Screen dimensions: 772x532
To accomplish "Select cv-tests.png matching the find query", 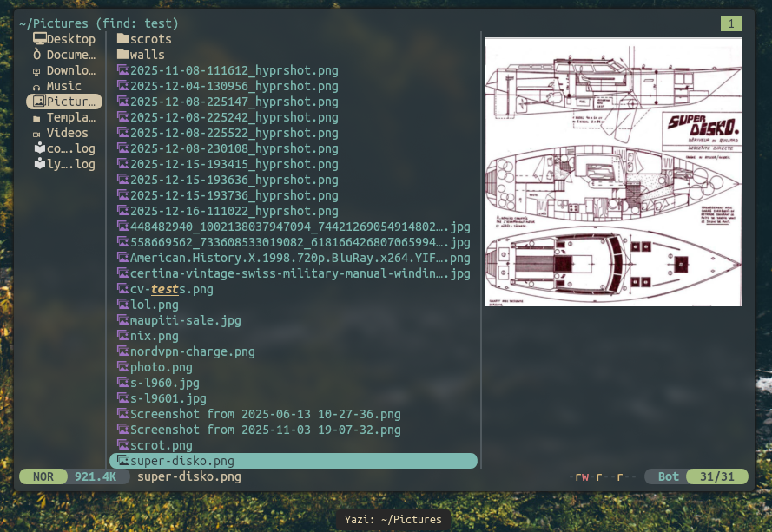I will 171,289.
